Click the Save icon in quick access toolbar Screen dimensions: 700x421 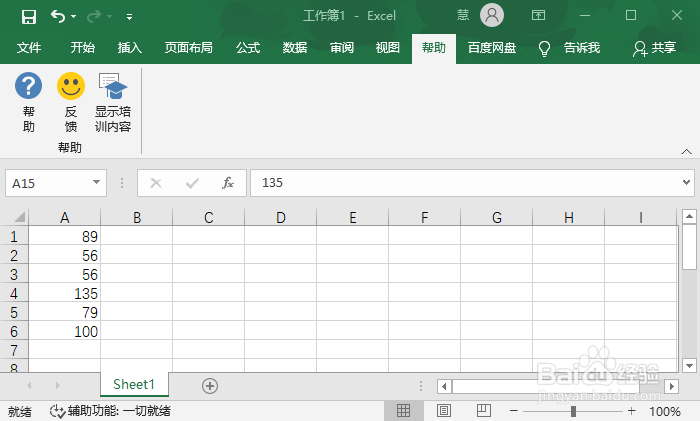(29, 17)
